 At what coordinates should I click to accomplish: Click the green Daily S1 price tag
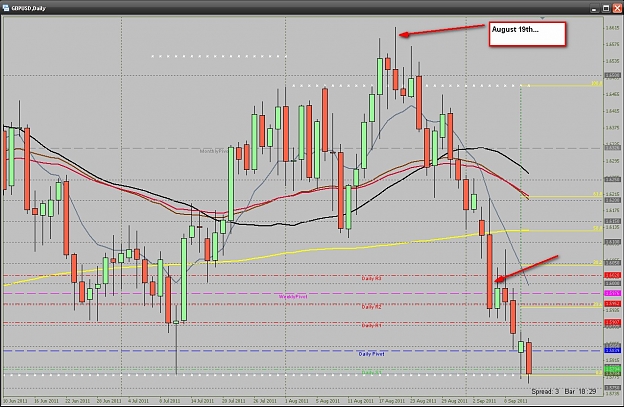(x=613, y=370)
